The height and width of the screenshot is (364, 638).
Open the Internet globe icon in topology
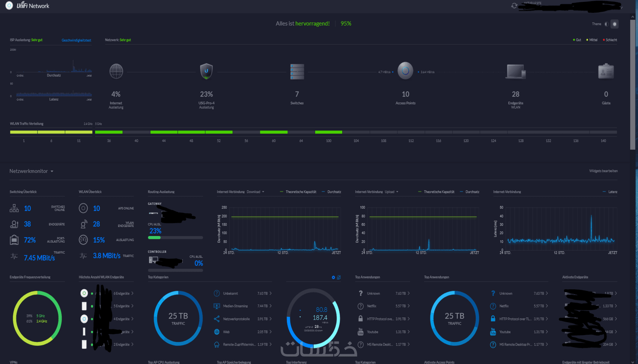(116, 71)
